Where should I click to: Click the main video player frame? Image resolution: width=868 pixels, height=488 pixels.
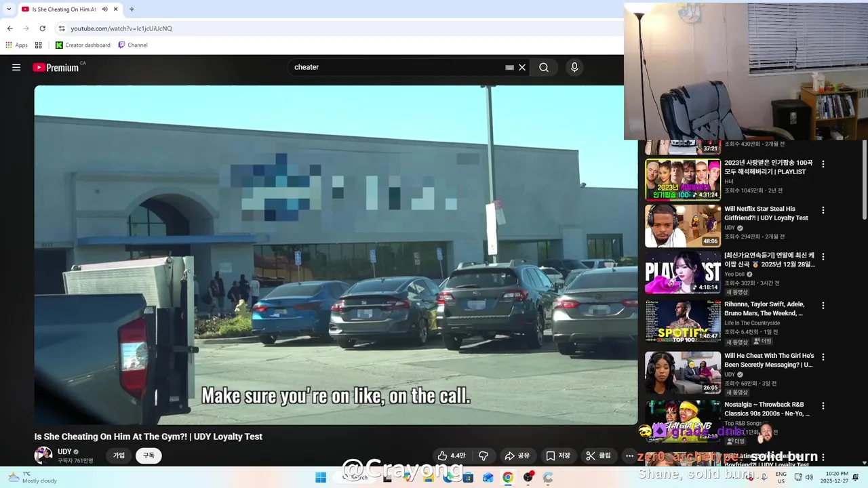pos(336,255)
